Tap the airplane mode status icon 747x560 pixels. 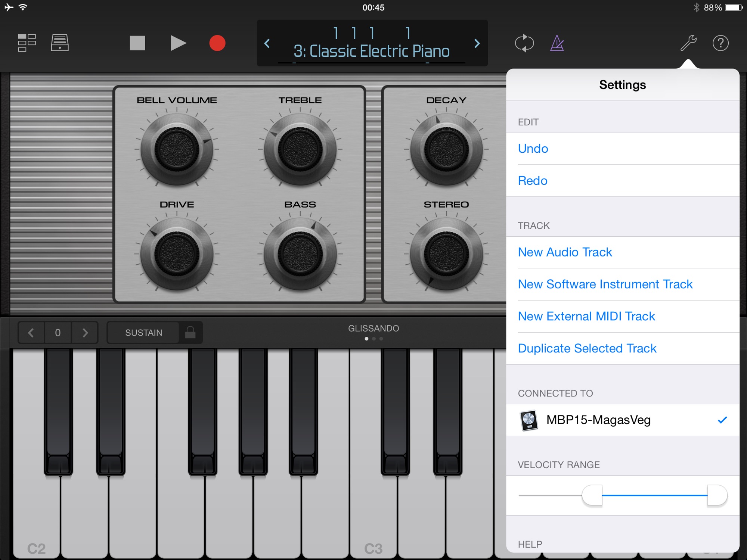tap(9, 7)
